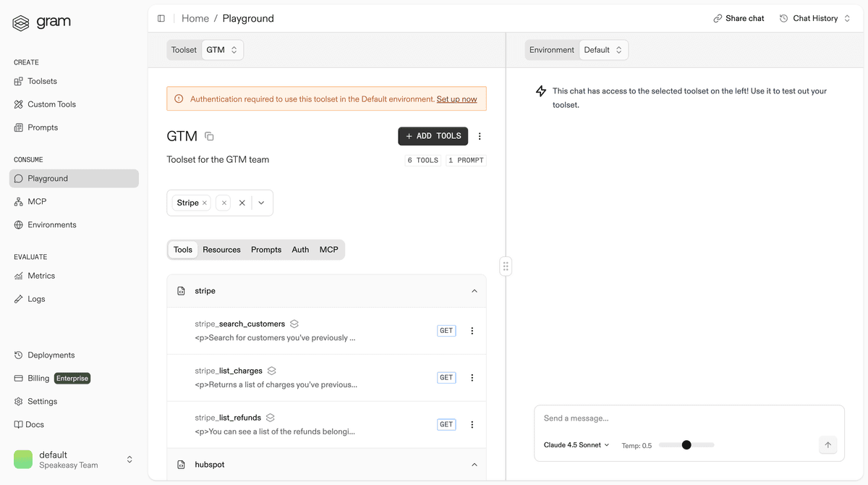Adjust the temperature slider

[685, 444]
